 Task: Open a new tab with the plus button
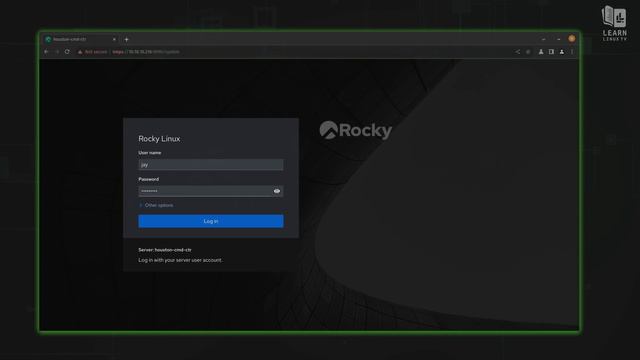[127, 40]
